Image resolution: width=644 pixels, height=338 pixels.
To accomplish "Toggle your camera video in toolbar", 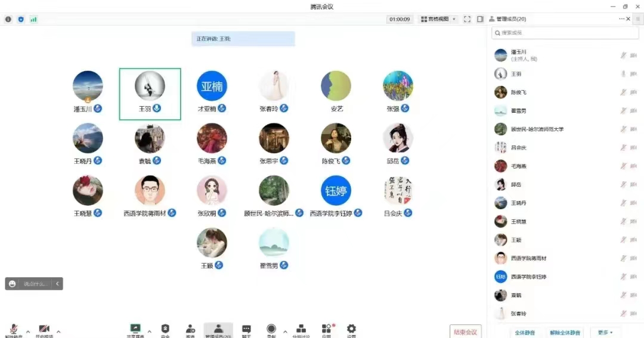I will pos(44,330).
